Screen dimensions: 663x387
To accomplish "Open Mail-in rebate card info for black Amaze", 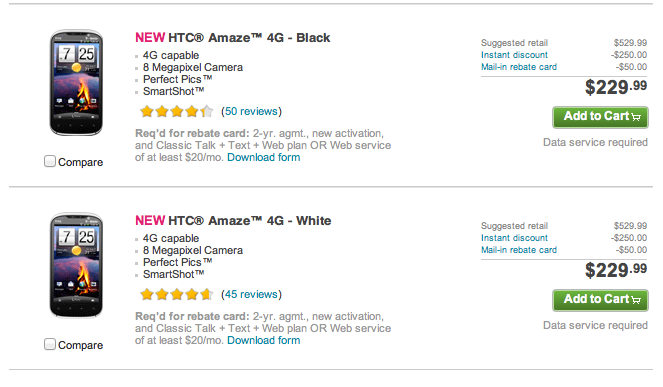I will coord(519,67).
